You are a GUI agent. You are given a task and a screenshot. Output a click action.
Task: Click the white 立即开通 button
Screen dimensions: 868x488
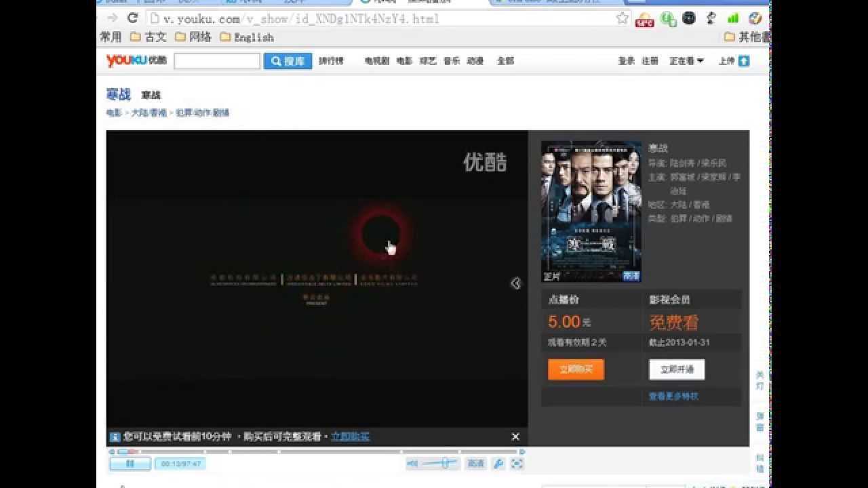(x=677, y=369)
